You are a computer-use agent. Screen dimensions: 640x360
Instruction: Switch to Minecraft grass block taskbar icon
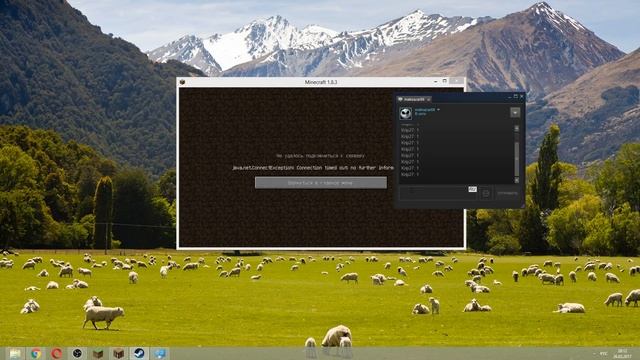pyautogui.click(x=98, y=353)
